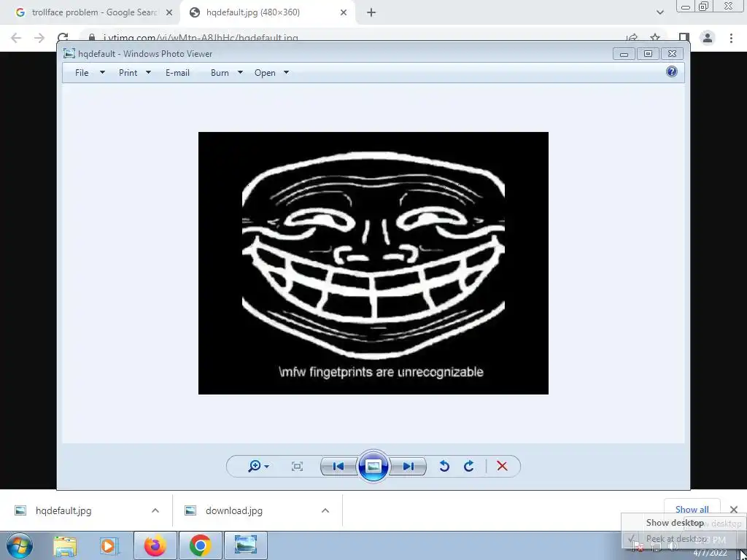Open the Open menu

(x=265, y=73)
